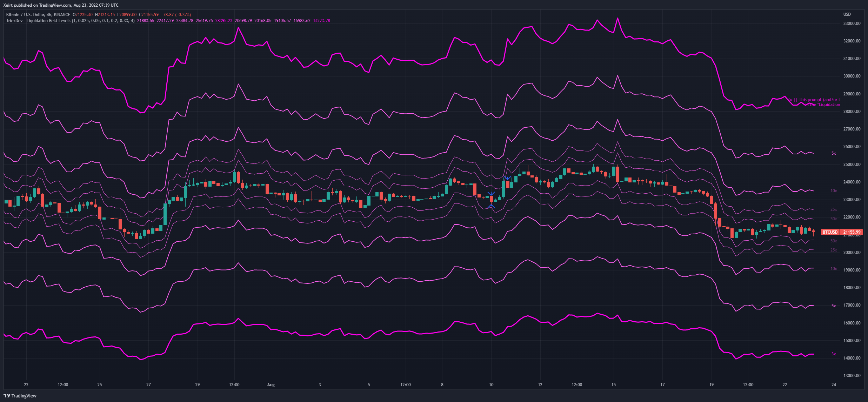Click the indicator value 23484.78
Screen dimensions: 868x402
185,21
